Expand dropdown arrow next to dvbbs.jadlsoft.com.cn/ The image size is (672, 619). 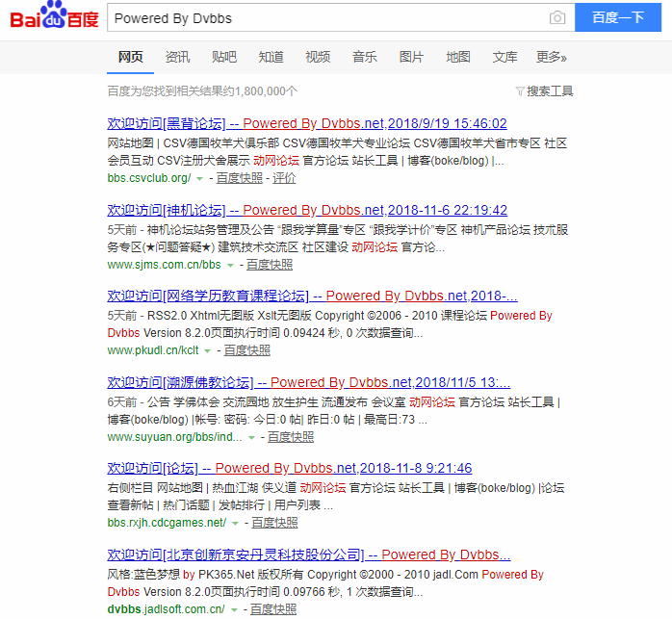tap(234, 610)
